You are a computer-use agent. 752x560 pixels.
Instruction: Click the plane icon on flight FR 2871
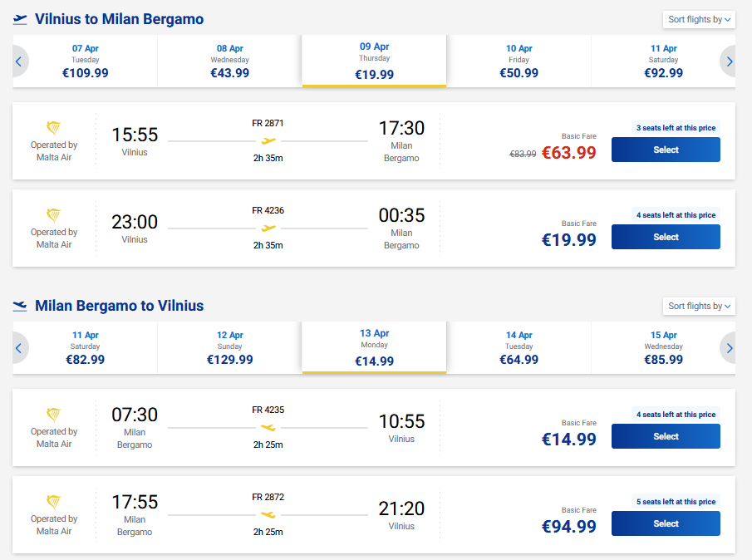[268, 140]
